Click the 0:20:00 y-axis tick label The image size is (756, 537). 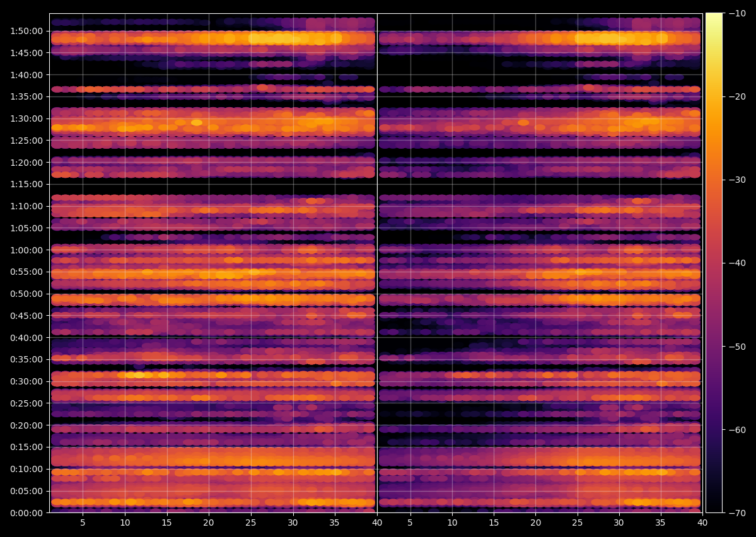point(26,425)
